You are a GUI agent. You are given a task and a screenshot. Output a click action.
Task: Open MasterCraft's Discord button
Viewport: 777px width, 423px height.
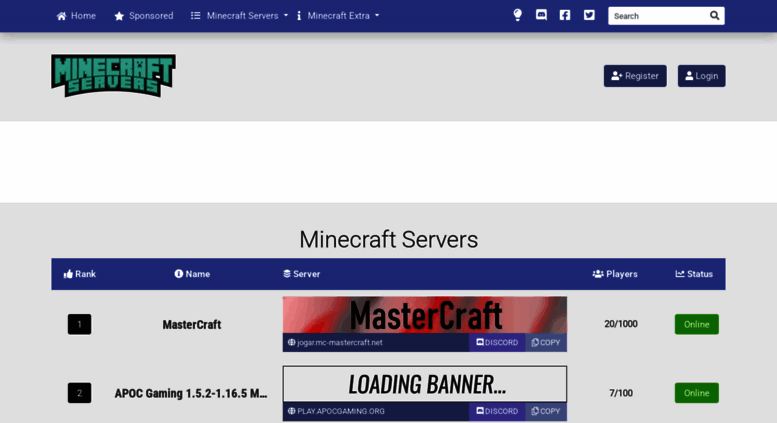[497, 342]
